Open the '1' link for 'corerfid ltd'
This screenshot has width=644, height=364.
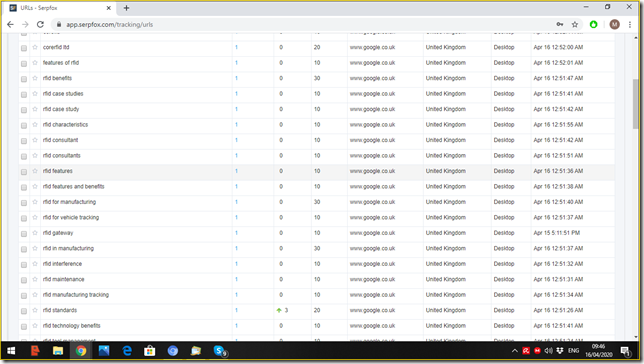[237, 47]
